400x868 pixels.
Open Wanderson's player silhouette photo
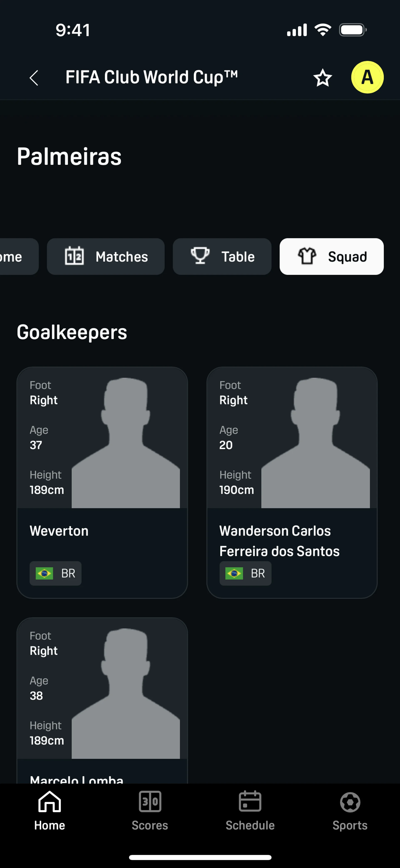click(315, 443)
